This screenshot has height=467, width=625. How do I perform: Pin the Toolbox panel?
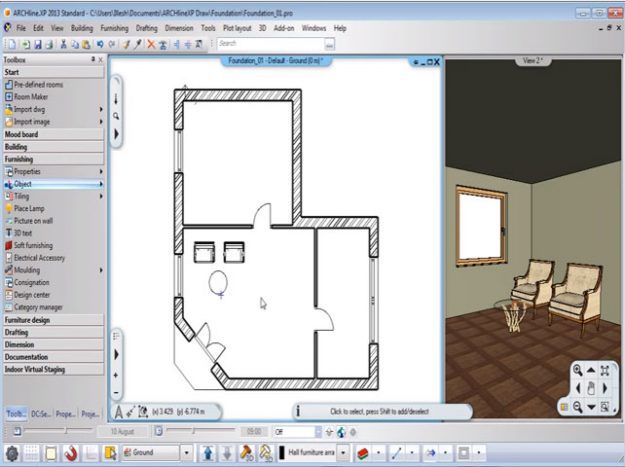(92, 60)
